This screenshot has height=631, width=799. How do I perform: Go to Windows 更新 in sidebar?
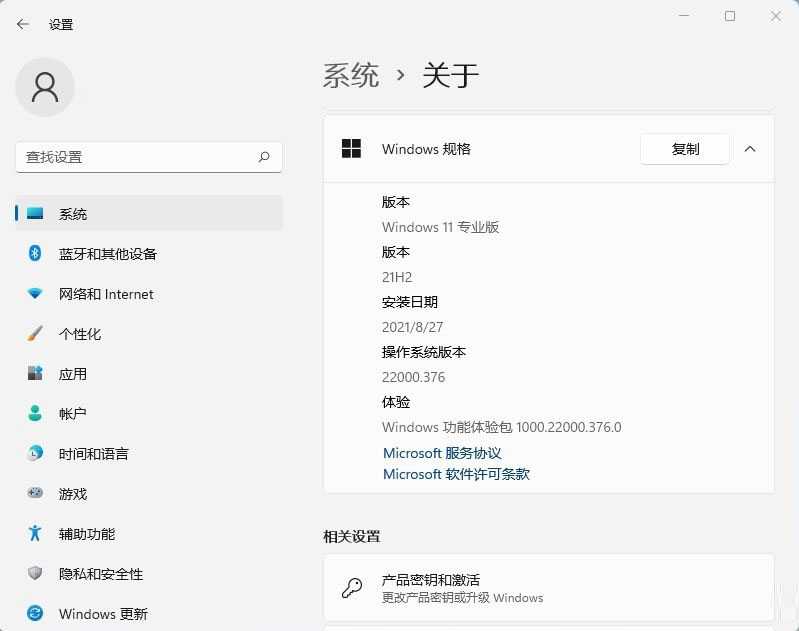[103, 614]
